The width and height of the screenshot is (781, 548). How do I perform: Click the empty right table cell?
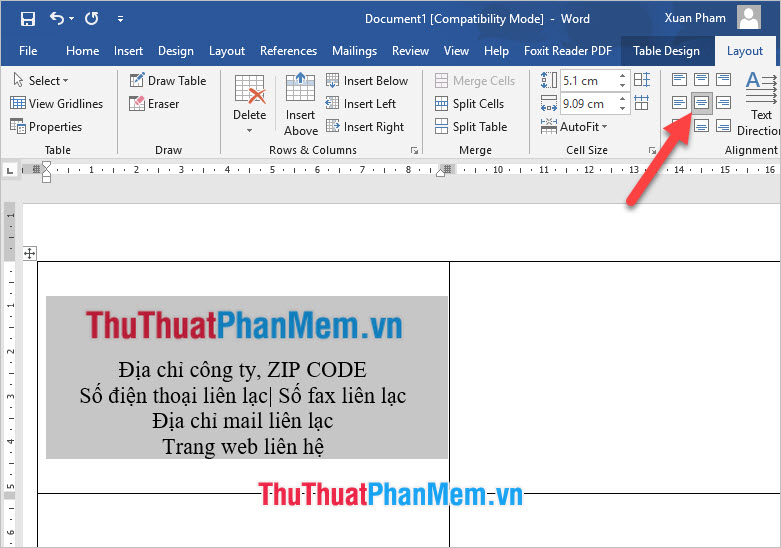[615, 377]
